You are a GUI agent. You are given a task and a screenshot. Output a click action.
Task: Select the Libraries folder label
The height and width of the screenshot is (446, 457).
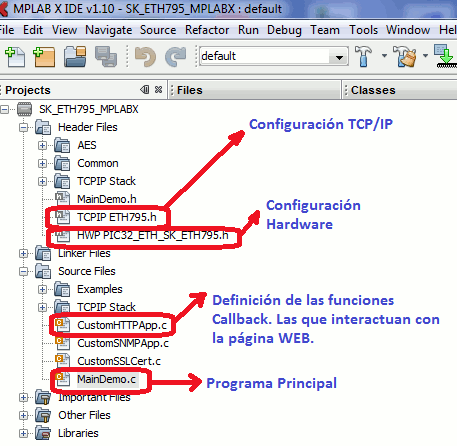click(78, 433)
